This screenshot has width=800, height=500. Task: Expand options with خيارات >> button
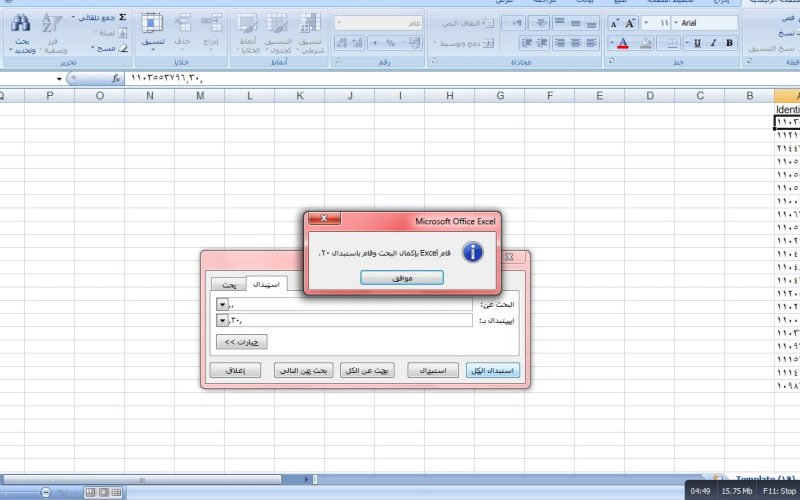point(241,342)
